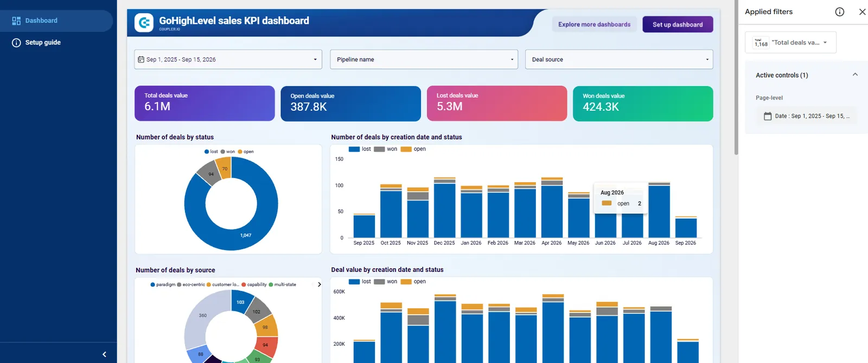Open the date range dropdown Sep 1, 2025

228,60
